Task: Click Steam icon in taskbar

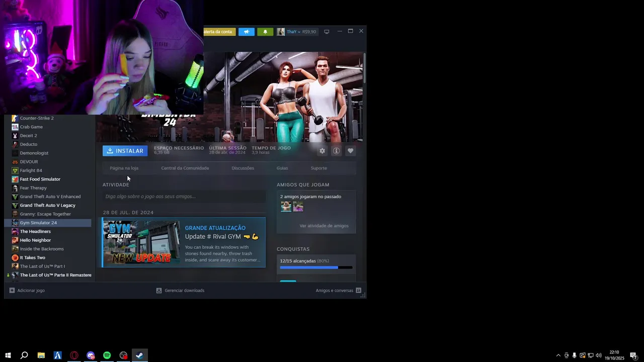Action: pos(140,355)
